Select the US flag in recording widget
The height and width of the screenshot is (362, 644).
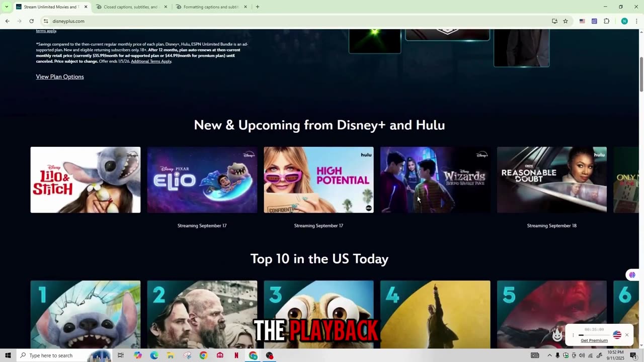617,335
